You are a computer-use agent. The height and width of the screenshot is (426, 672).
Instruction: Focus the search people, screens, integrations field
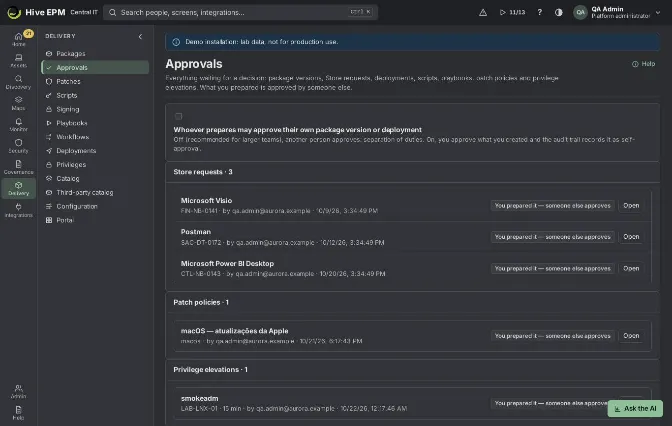[240, 12]
